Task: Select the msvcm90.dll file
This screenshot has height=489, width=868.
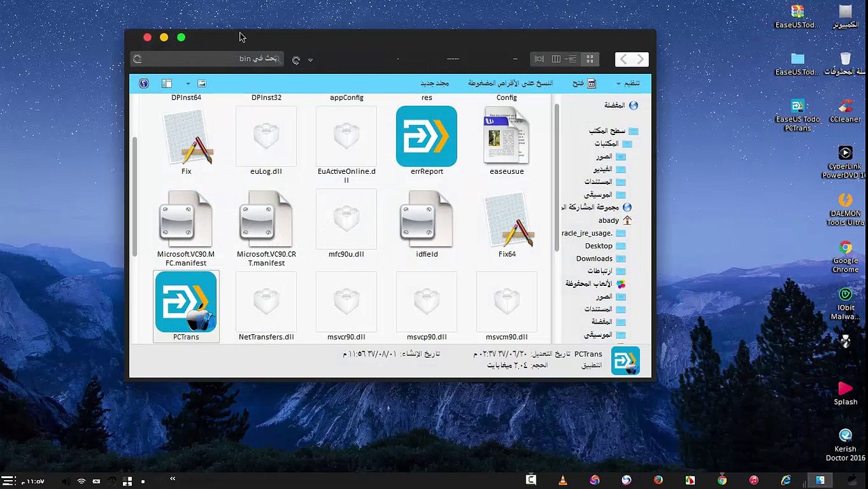Action: point(507,306)
